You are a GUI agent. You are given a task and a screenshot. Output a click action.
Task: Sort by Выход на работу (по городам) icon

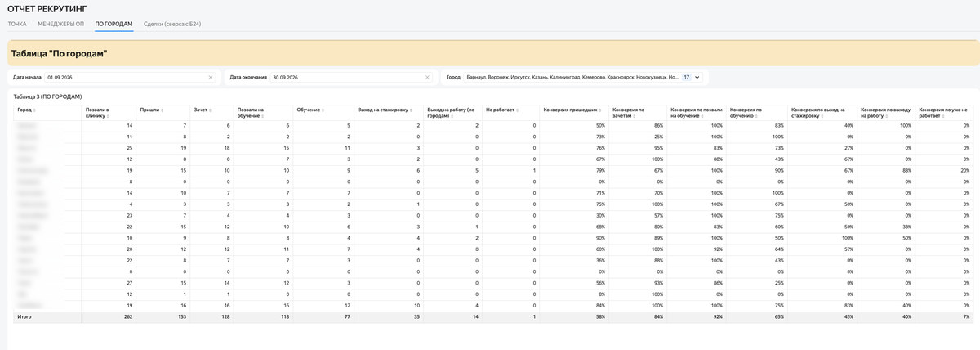coord(452,115)
